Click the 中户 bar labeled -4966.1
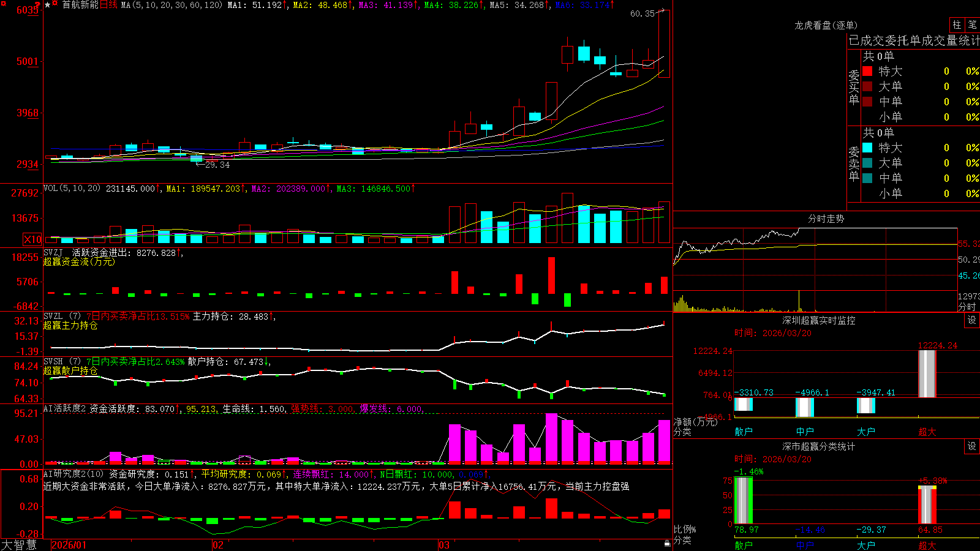This screenshot has width=980, height=551. pyautogui.click(x=805, y=407)
